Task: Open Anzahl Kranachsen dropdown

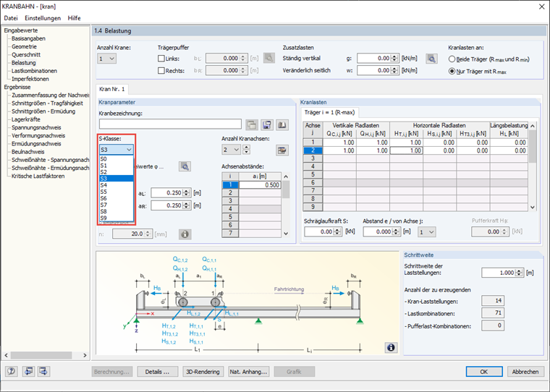Action: coord(231,150)
